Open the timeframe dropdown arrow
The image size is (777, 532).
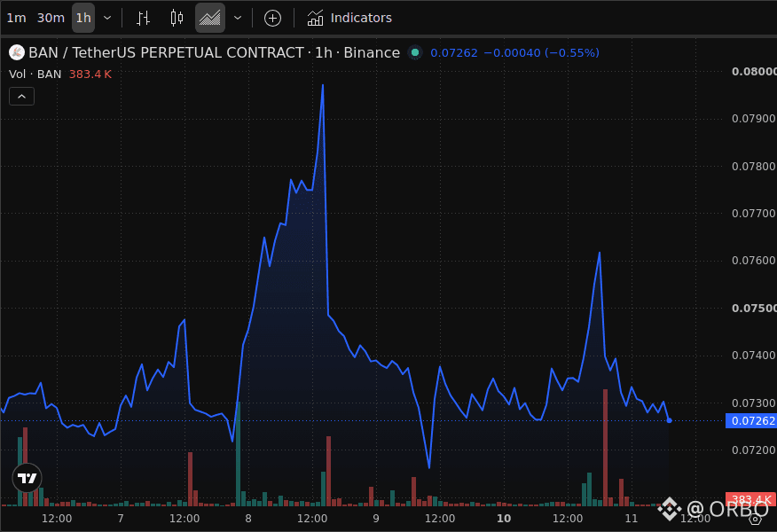tap(107, 18)
